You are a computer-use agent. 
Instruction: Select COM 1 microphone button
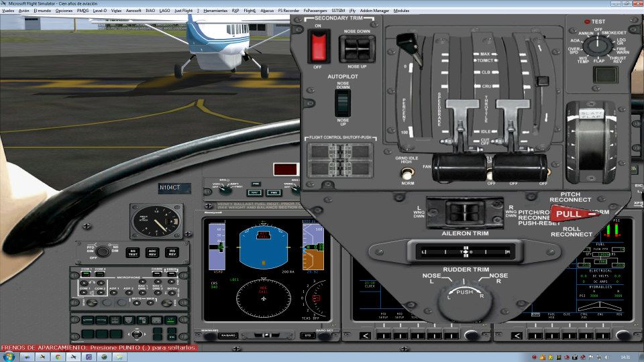pos(86,274)
